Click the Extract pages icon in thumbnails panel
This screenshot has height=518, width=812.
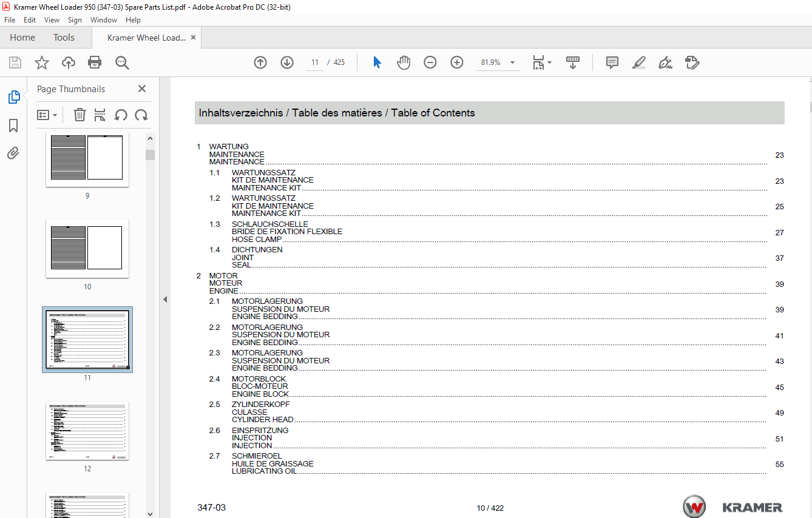pos(100,115)
